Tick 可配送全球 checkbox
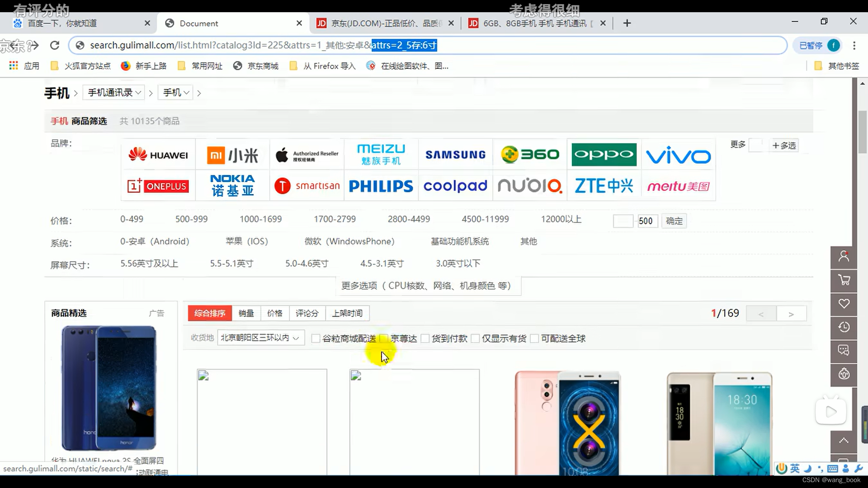 click(x=534, y=338)
